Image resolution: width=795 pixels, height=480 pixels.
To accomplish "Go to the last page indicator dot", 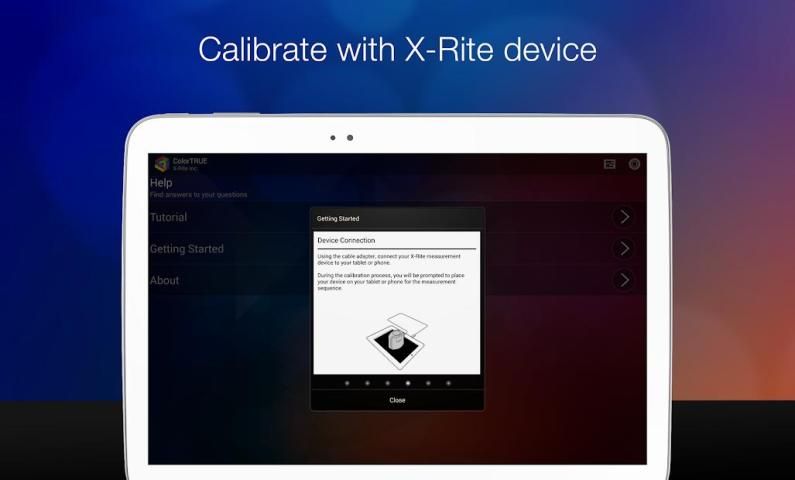I will [448, 383].
